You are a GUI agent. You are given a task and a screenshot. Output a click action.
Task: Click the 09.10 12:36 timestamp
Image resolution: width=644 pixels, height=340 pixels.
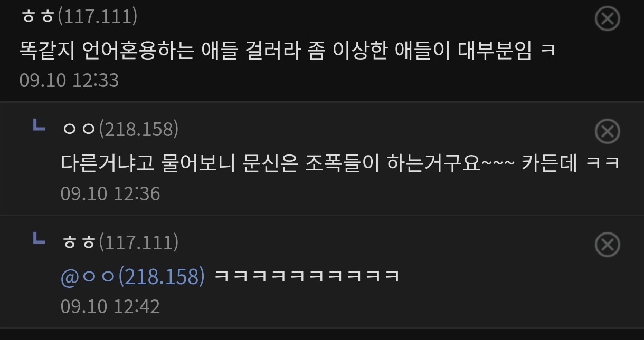click(110, 193)
